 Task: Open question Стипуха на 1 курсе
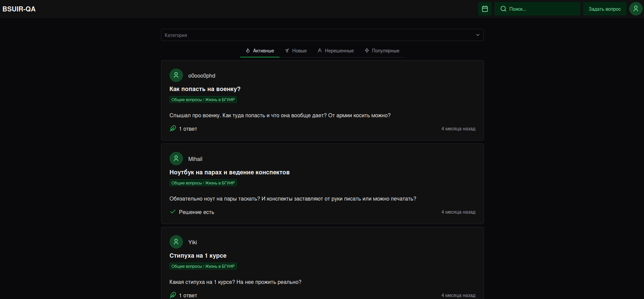pyautogui.click(x=198, y=256)
